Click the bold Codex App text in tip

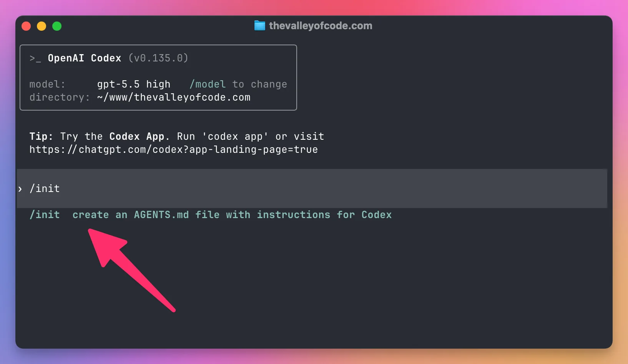pos(137,136)
